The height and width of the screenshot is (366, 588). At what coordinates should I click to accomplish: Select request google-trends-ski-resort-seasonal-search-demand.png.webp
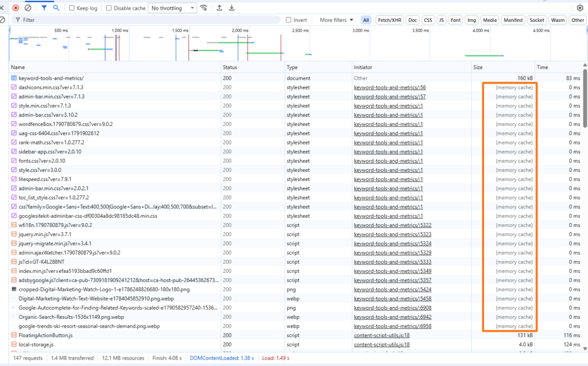[x=89, y=326]
